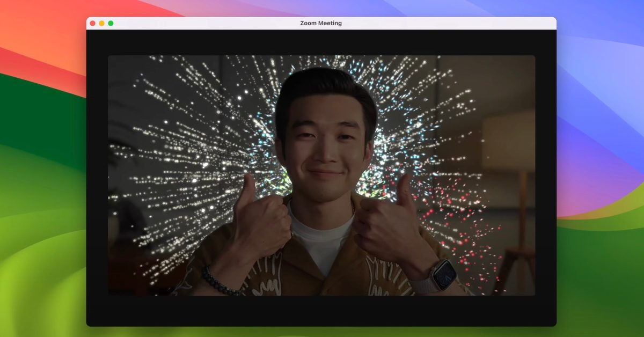The height and width of the screenshot is (337, 644).
Task: Minimize the Zoom Meeting window
Action: [x=101, y=24]
